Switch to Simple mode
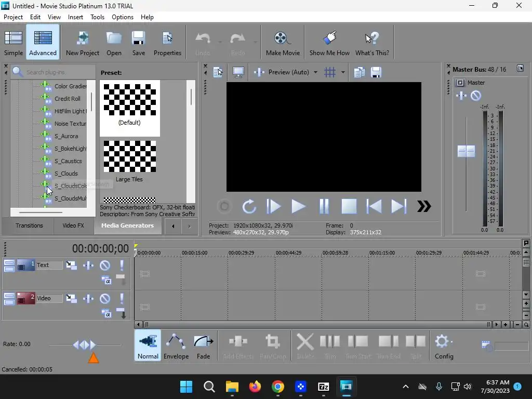 tap(14, 43)
